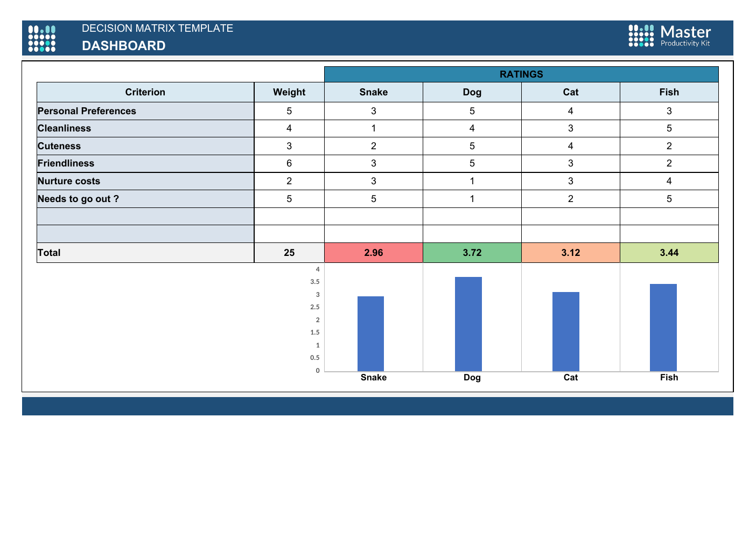The width and height of the screenshot is (756, 535).
Task: Click the Nurture costs rating for Fish
Action: 669,181
